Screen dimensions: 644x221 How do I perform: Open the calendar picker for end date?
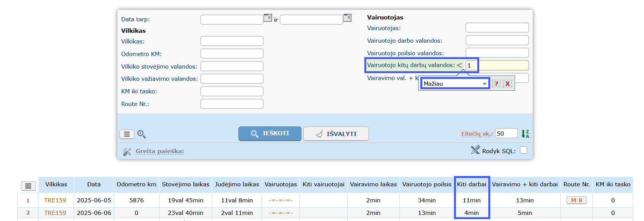(347, 18)
